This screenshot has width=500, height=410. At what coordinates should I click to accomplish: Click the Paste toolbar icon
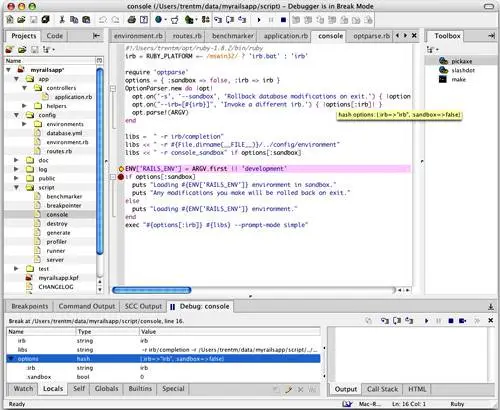[86, 20]
